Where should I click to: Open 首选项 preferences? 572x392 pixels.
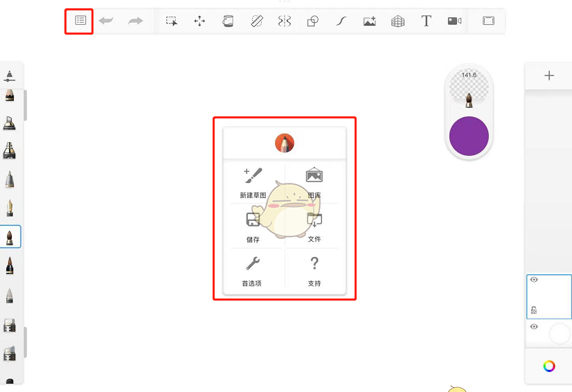(252, 271)
